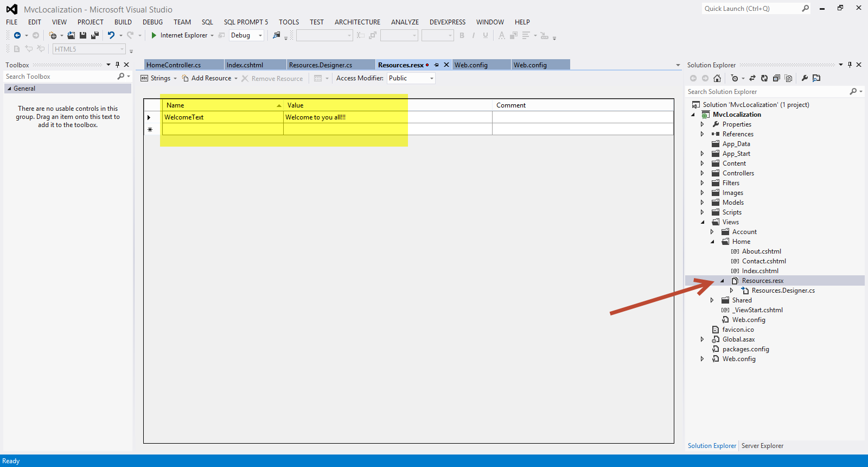This screenshot has width=868, height=467.
Task: Open the Solution Explorer window options dropdown arrow
Action: [841, 65]
